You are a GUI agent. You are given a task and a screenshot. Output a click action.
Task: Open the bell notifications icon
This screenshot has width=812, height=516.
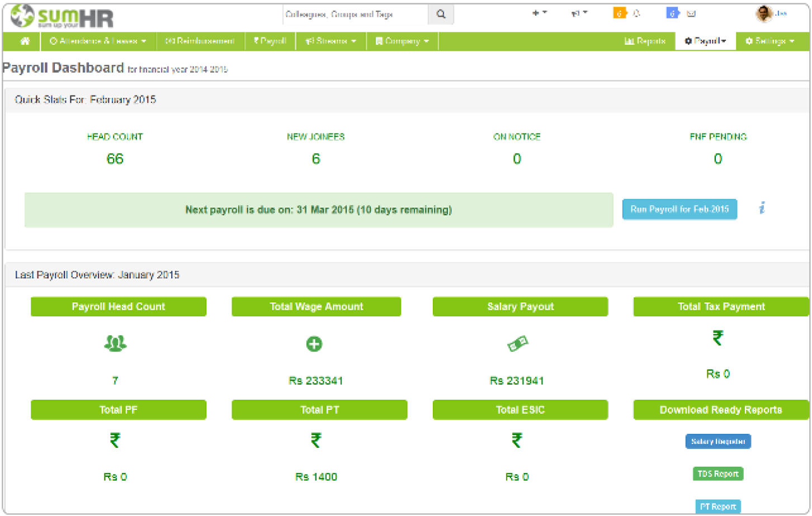point(636,13)
